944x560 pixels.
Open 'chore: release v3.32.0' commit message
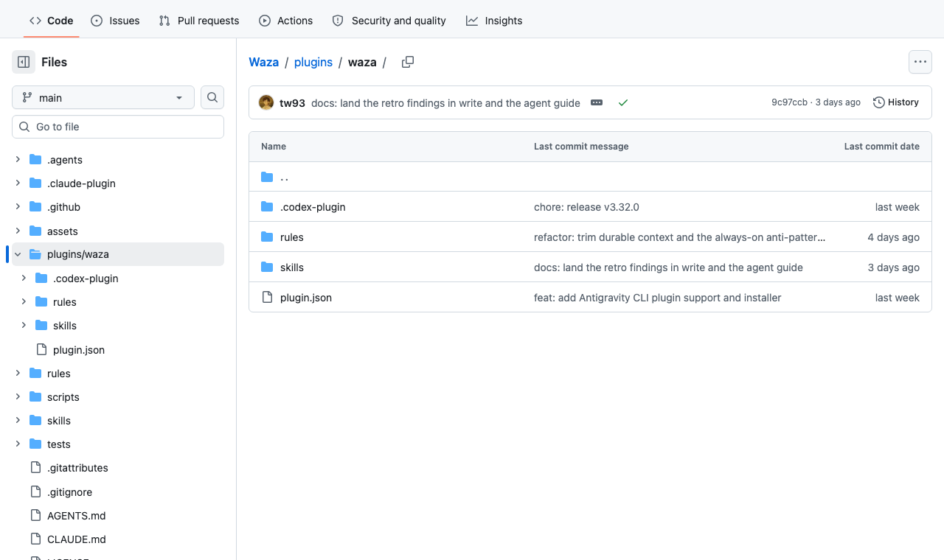pyautogui.click(x=586, y=207)
